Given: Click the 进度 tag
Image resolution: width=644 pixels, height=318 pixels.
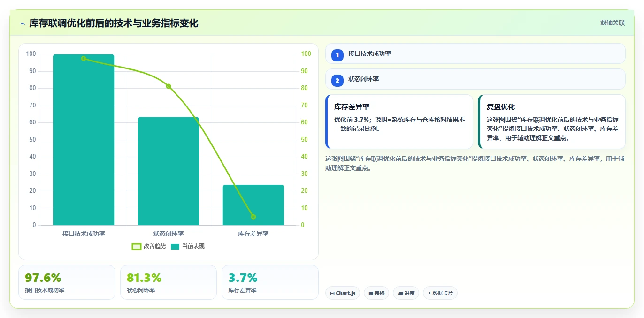Looking at the screenshot, I should click(406, 293).
